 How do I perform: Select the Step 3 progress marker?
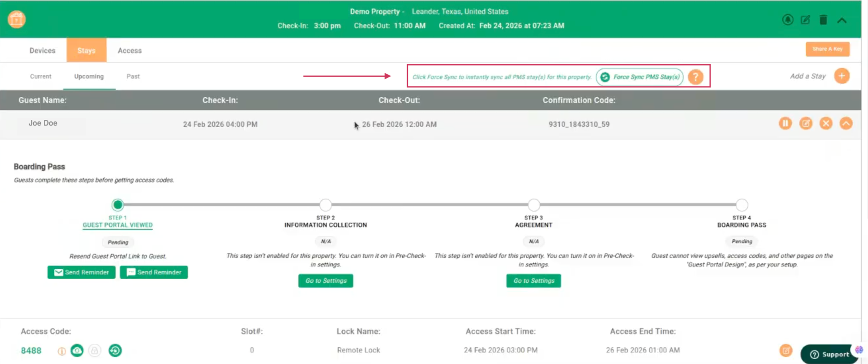click(534, 205)
